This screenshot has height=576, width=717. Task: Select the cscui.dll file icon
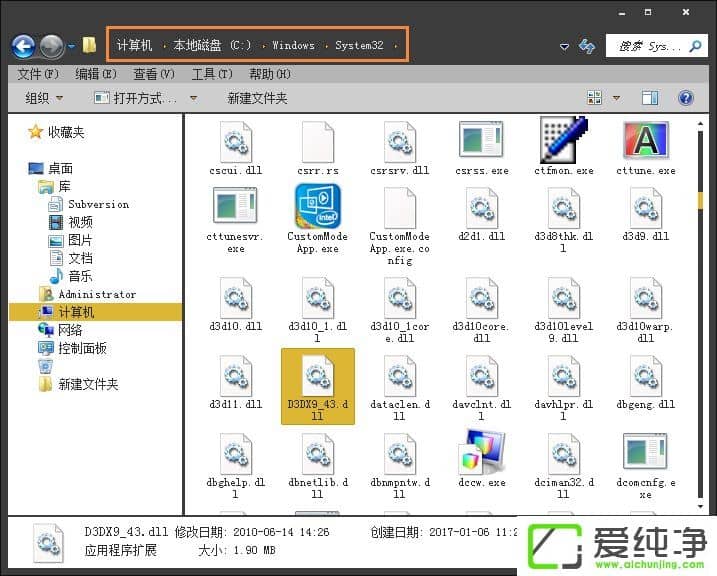point(236,142)
